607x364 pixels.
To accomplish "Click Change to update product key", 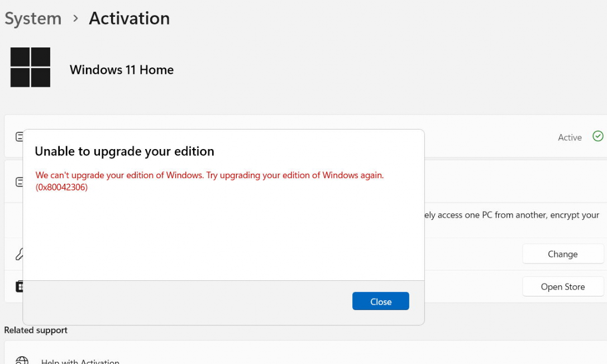I will point(563,254).
